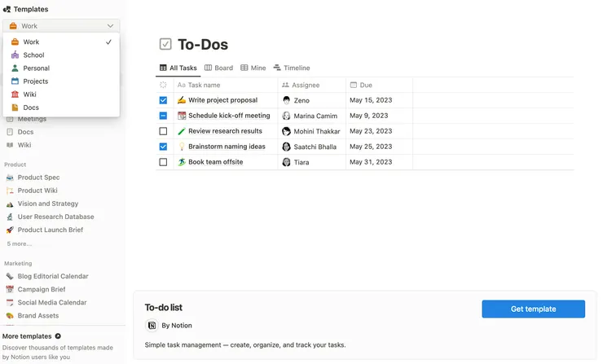Viewport: 603px width, 364px height.
Task: Click Saatchi Bhalla's avatar
Action: (286, 147)
